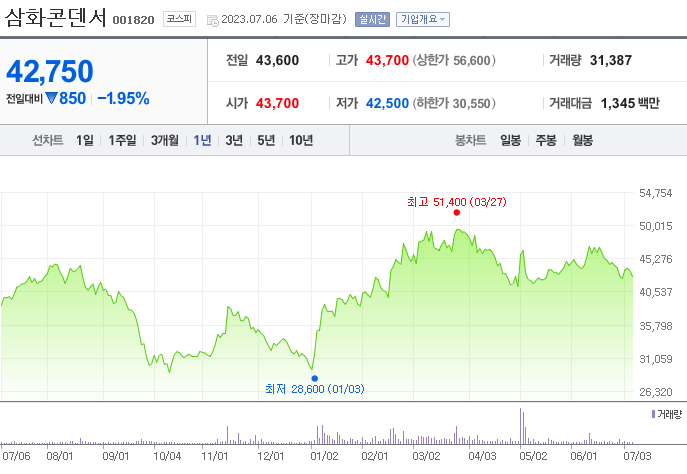The height and width of the screenshot is (474, 687).
Task: Click the red 최고 51,400 marker dot
Action: coord(457,212)
